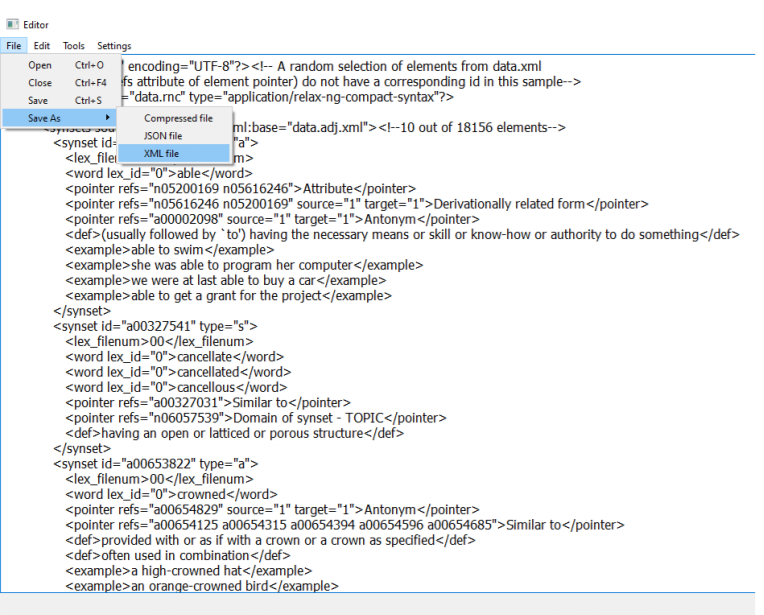Viewport: 764px width, 615px height.
Task: Click pointer refs="a00654829" Antonym line
Action: pos(272,510)
